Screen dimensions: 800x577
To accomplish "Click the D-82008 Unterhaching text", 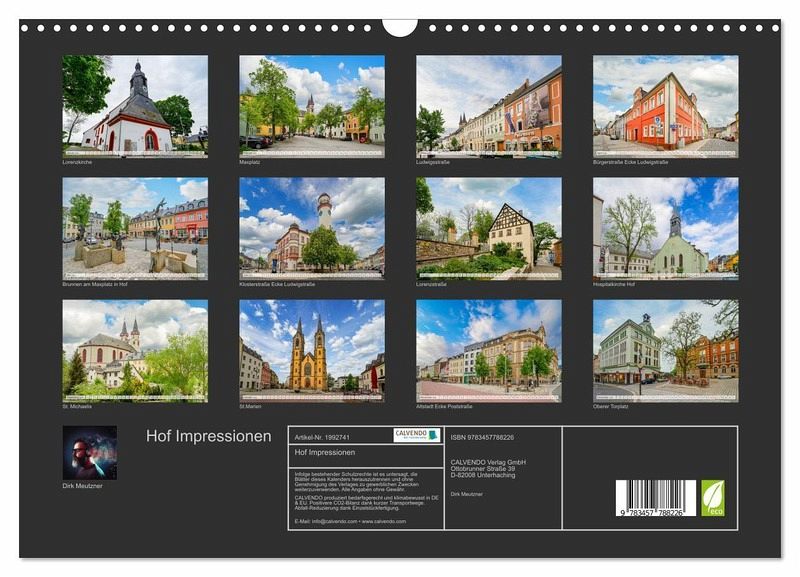I will 483,475.
